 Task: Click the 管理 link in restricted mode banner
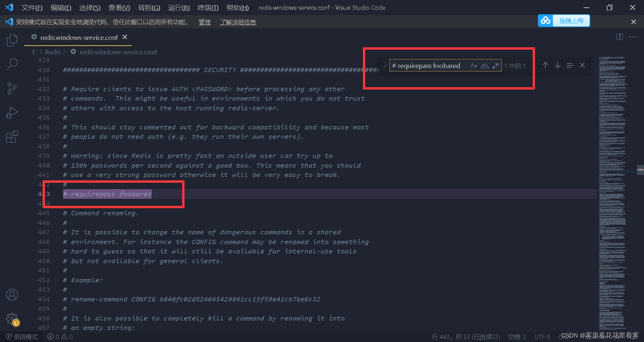[x=205, y=22]
